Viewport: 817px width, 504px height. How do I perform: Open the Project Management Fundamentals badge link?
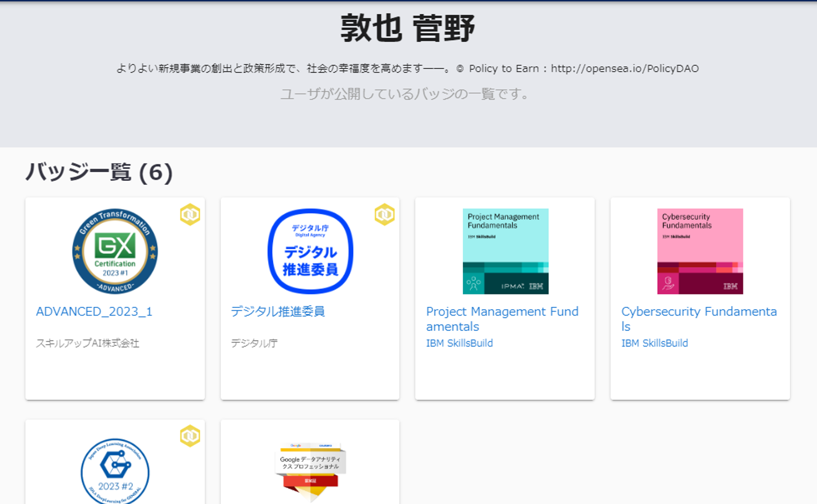point(502,318)
